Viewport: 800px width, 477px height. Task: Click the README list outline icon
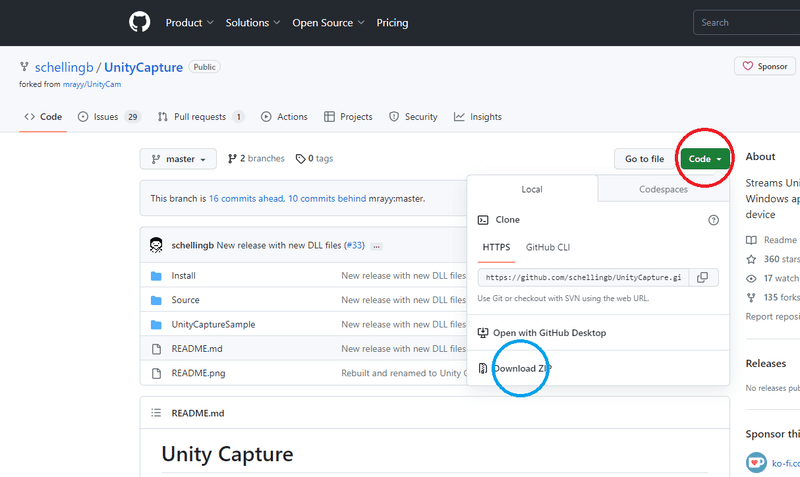point(156,413)
